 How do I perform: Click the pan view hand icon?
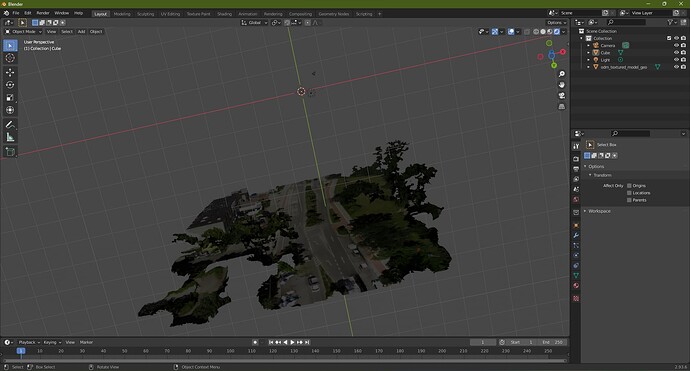click(562, 84)
